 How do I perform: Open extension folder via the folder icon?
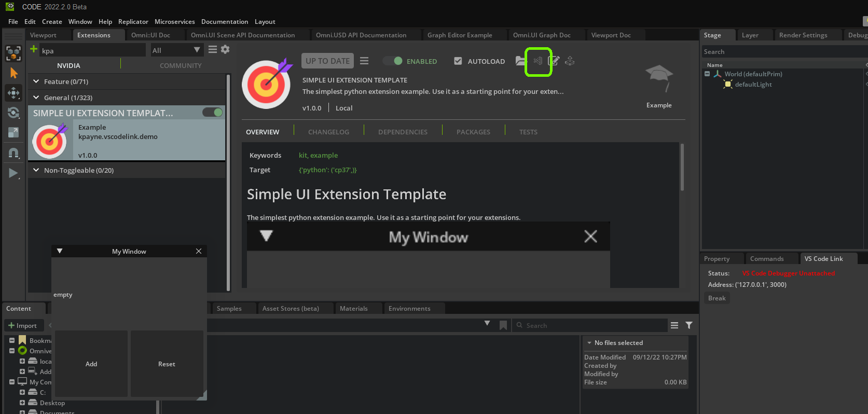click(520, 61)
